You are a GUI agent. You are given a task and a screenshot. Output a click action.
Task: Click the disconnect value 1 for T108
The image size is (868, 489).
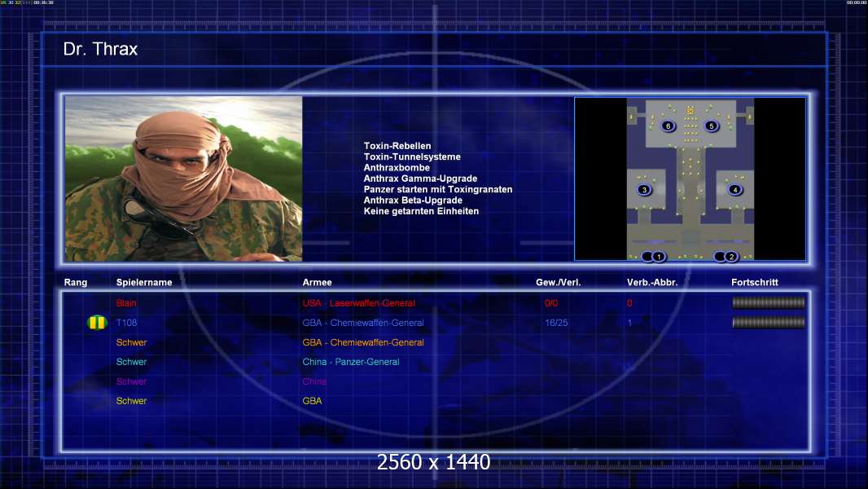pos(629,322)
